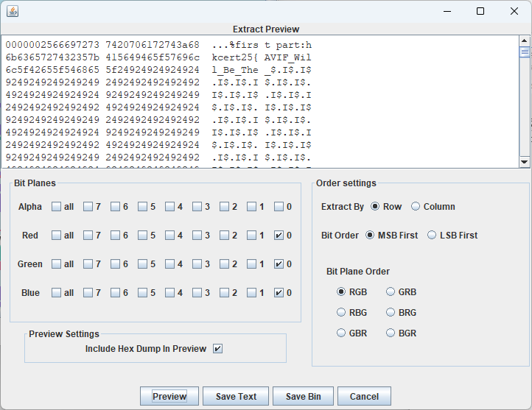Viewport: 532px width, 410px height.
Task: Select GRB bit plane order
Action: (x=391, y=291)
